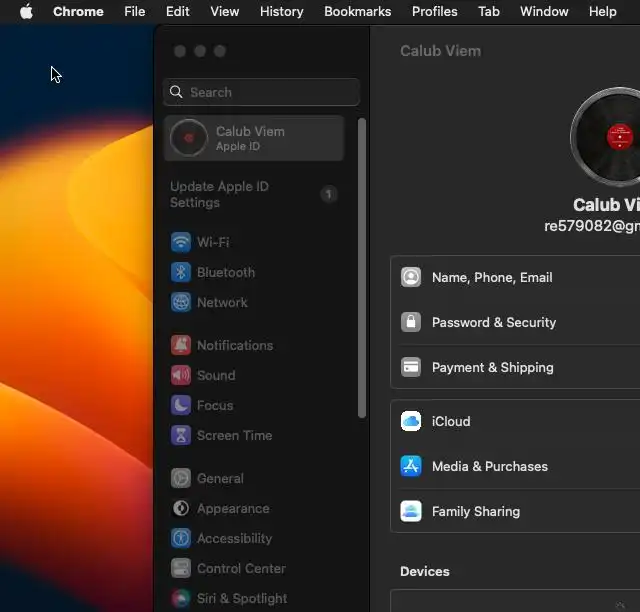Focus the Search field in sidebar
Screen dimensions: 640x612
[x=261, y=92]
